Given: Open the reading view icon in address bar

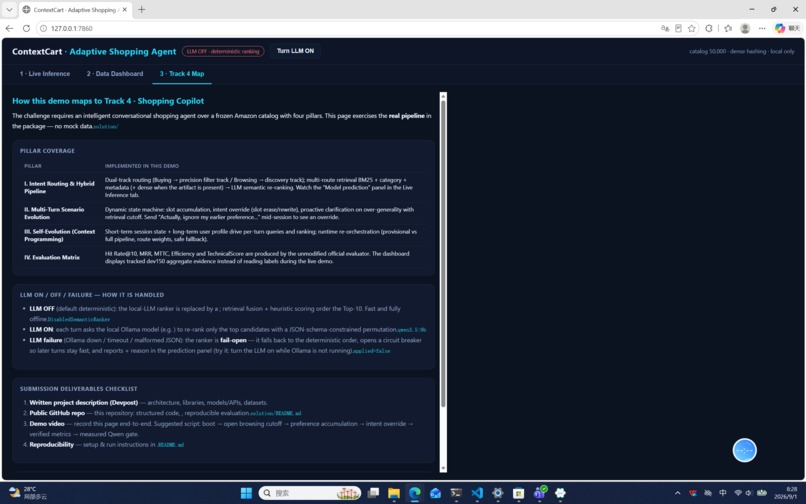Looking at the screenshot, I should [678, 28].
